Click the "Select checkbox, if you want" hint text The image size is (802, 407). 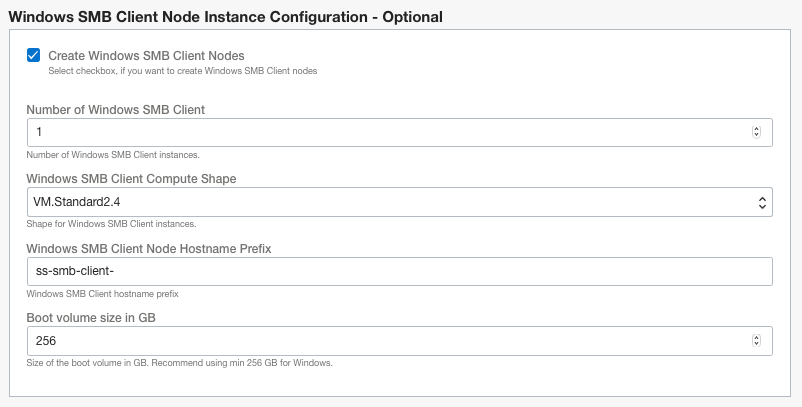click(182, 70)
